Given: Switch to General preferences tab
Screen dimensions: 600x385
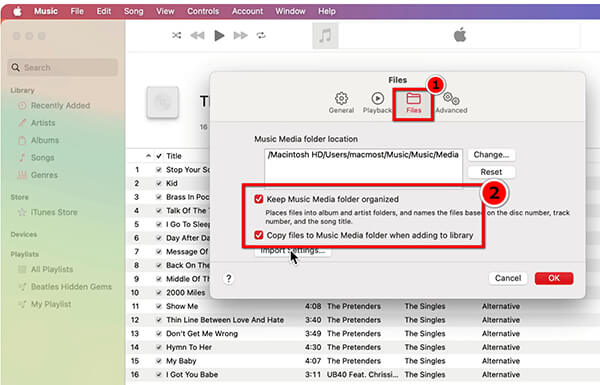Looking at the screenshot, I should 341,103.
